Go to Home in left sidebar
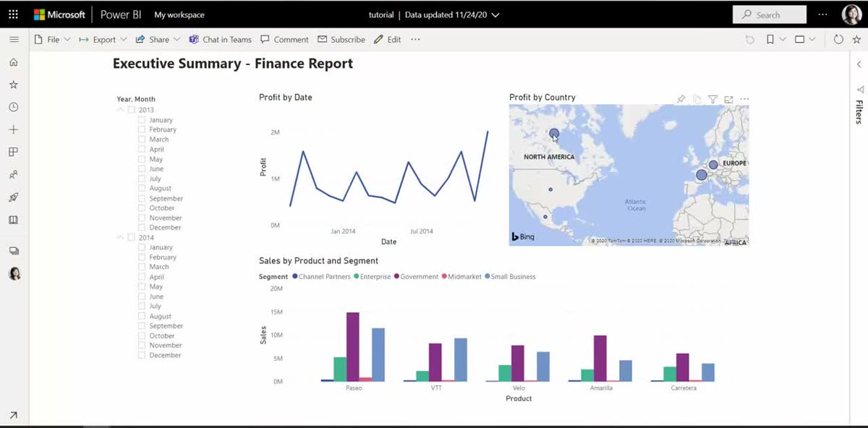 pos(13,62)
